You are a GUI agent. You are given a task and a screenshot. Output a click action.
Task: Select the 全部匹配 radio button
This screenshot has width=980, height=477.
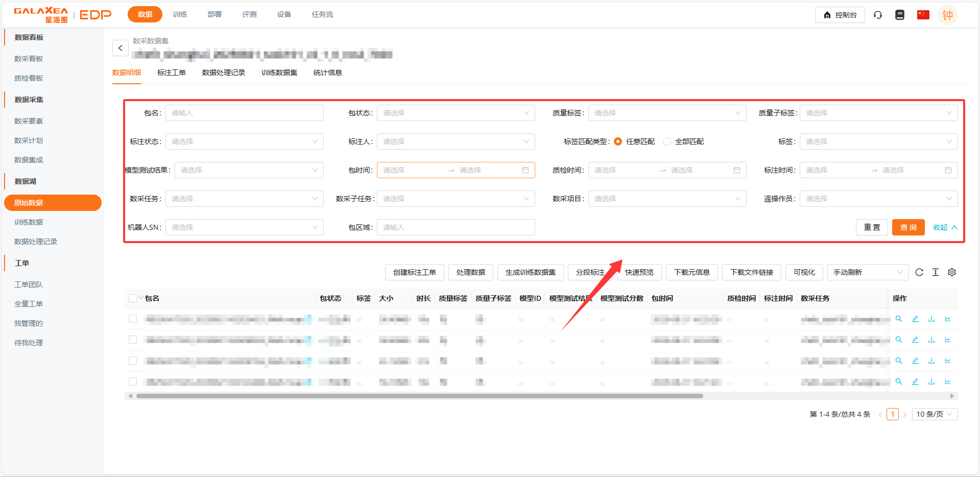pyautogui.click(x=667, y=141)
